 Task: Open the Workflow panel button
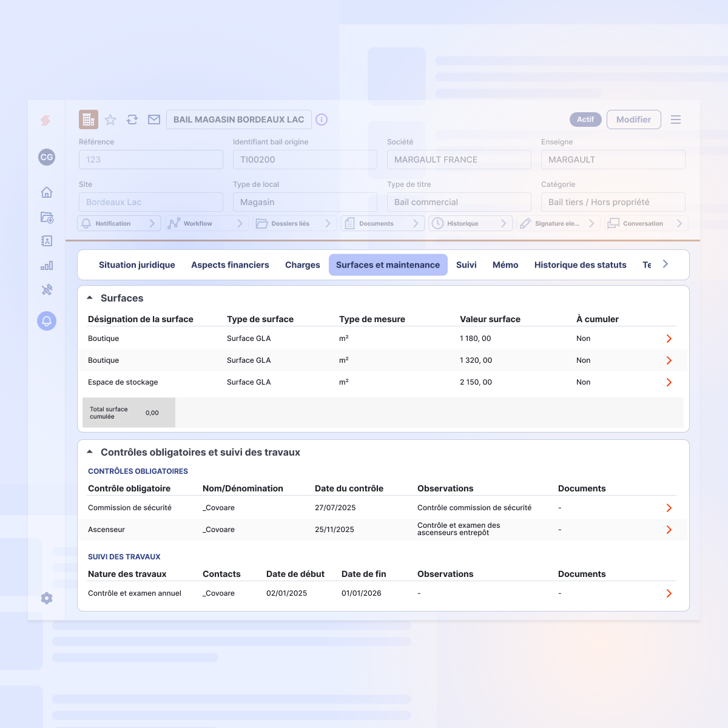[207, 223]
